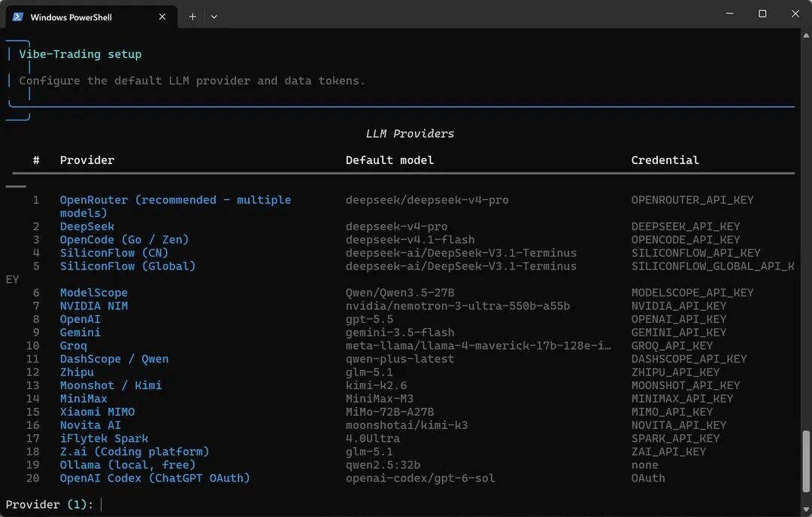Click the scrollbar down arrow
812x517 pixels.
point(806,509)
